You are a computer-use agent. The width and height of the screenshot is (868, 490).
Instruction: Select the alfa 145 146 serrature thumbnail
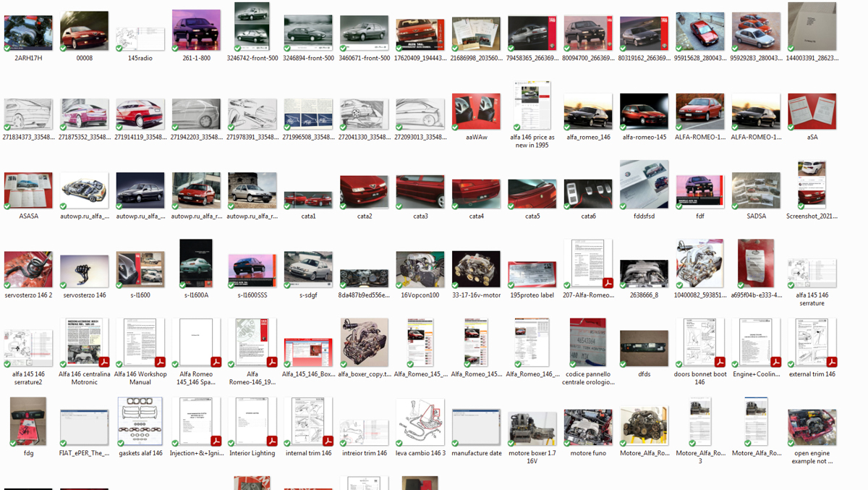[x=812, y=274]
